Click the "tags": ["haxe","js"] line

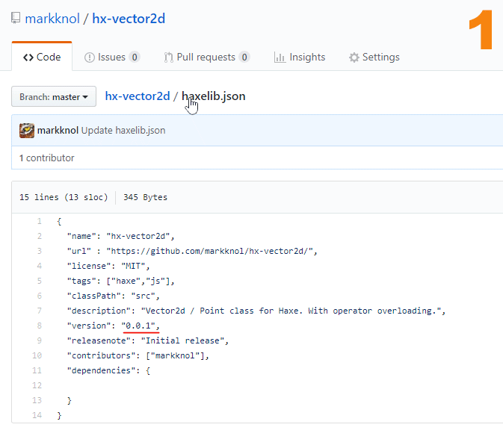pyautogui.click(x=120, y=281)
